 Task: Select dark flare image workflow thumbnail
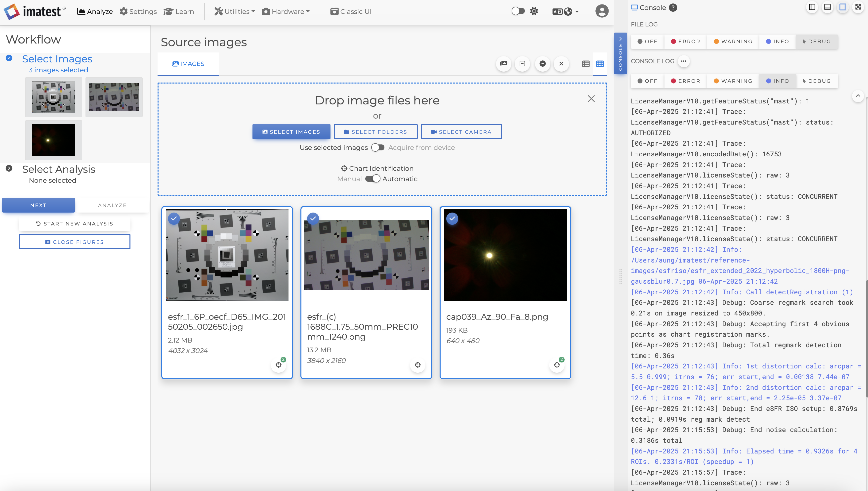pyautogui.click(x=54, y=140)
